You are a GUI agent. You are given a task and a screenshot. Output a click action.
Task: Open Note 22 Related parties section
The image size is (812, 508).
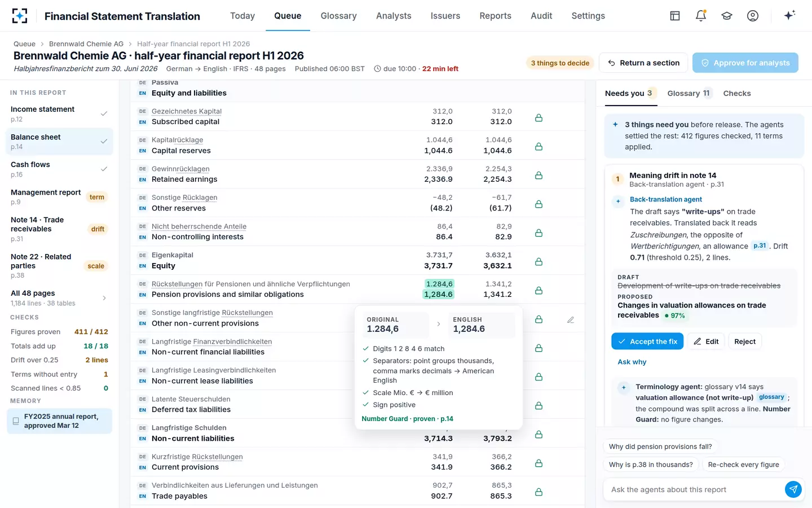pyautogui.click(x=59, y=265)
